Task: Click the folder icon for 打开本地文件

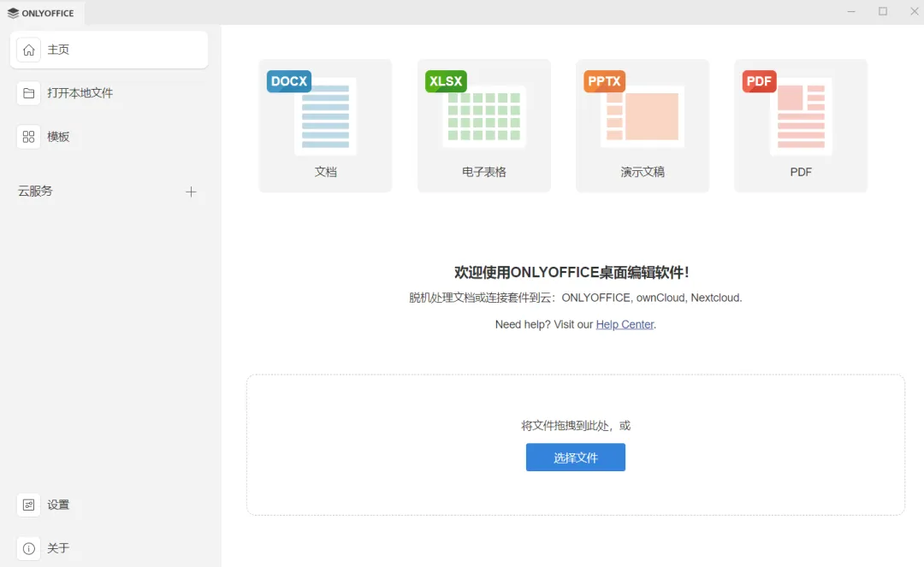Action: [x=28, y=93]
